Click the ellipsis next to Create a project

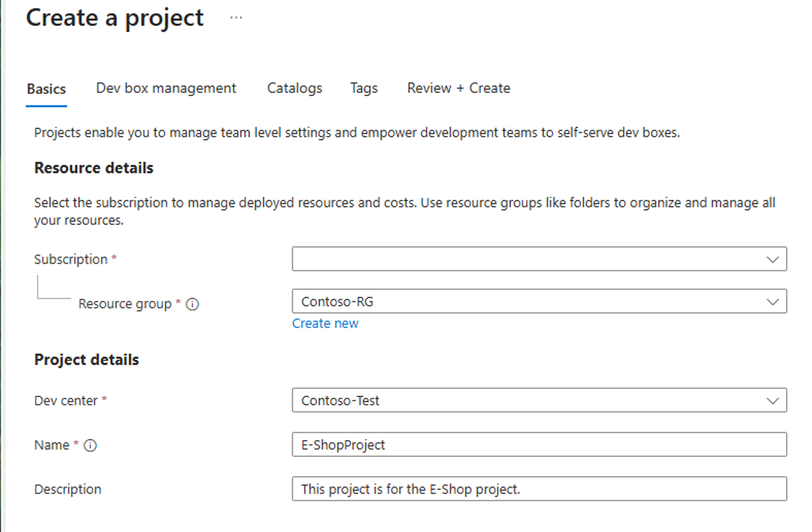click(236, 18)
